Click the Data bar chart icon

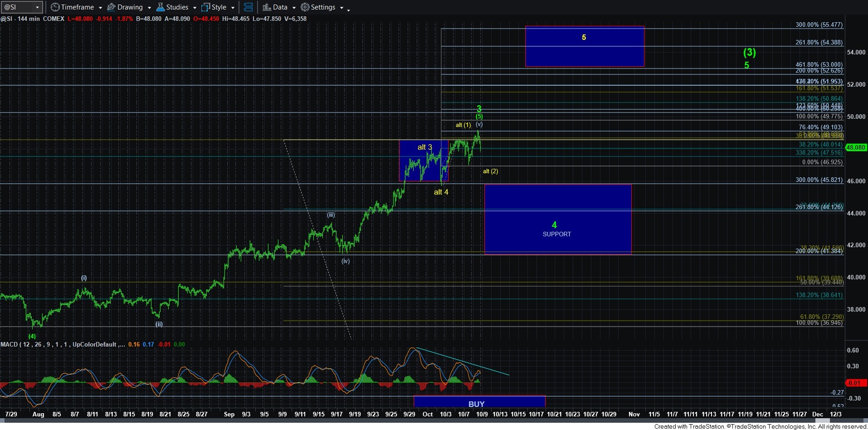pos(267,7)
